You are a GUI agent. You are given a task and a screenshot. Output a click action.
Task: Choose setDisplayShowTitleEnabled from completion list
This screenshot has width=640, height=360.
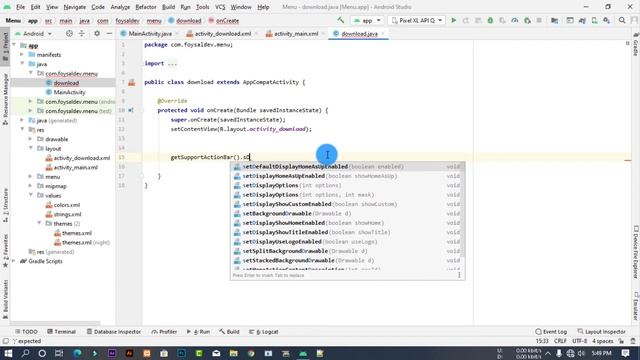[347, 232]
